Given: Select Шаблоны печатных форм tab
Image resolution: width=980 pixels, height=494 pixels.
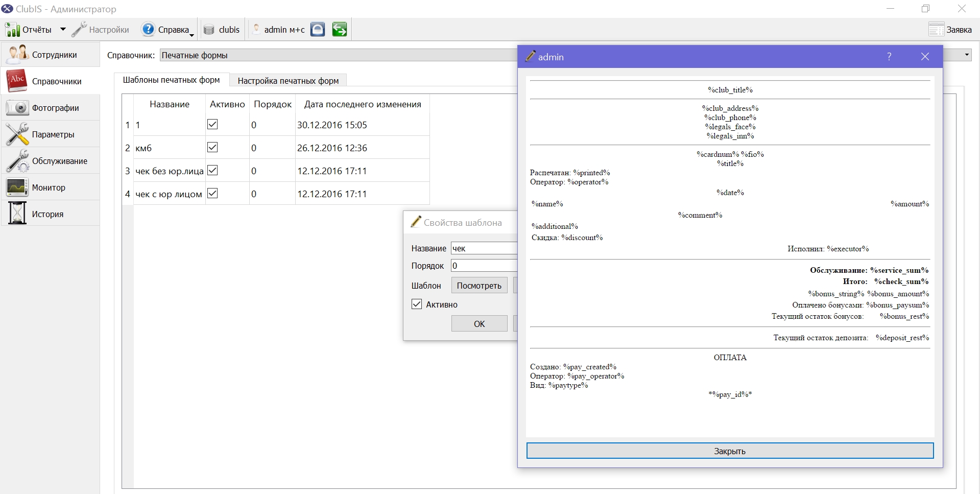Looking at the screenshot, I should click(x=171, y=80).
